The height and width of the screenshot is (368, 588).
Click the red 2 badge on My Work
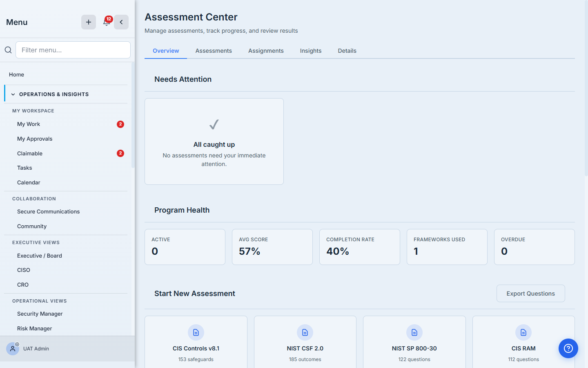tap(120, 124)
